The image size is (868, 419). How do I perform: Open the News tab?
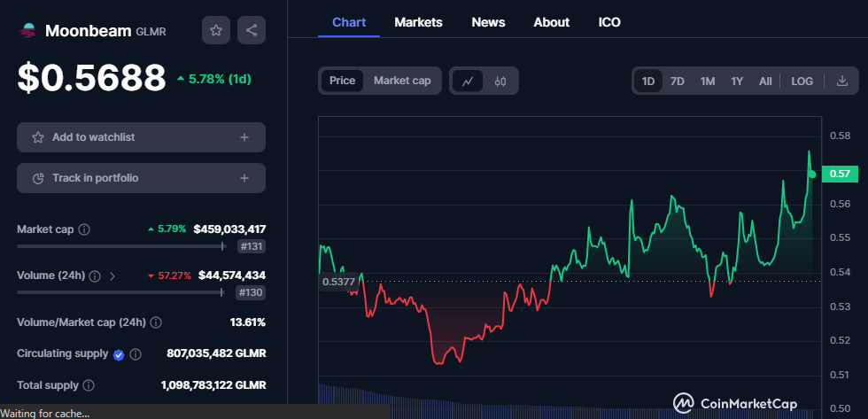coord(488,23)
